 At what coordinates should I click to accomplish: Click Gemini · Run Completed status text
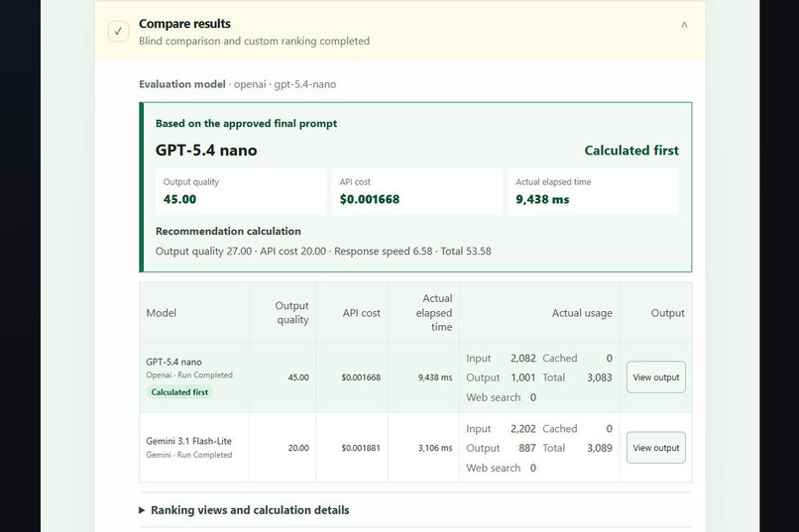188,455
